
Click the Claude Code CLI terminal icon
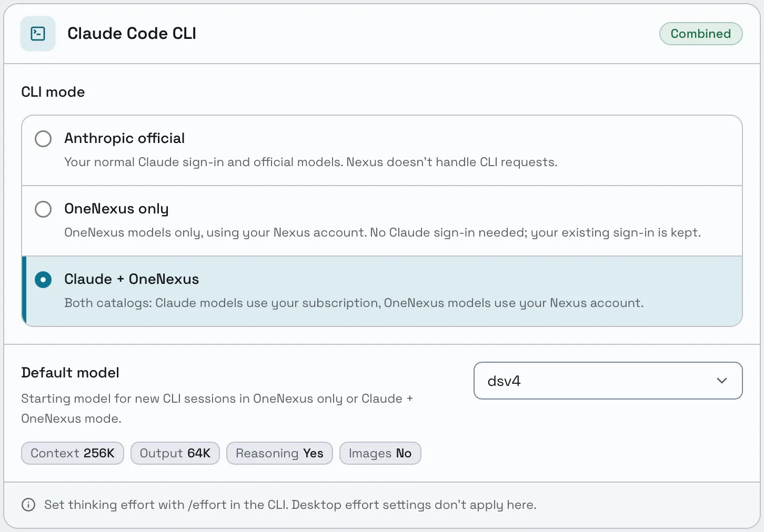coord(38,34)
